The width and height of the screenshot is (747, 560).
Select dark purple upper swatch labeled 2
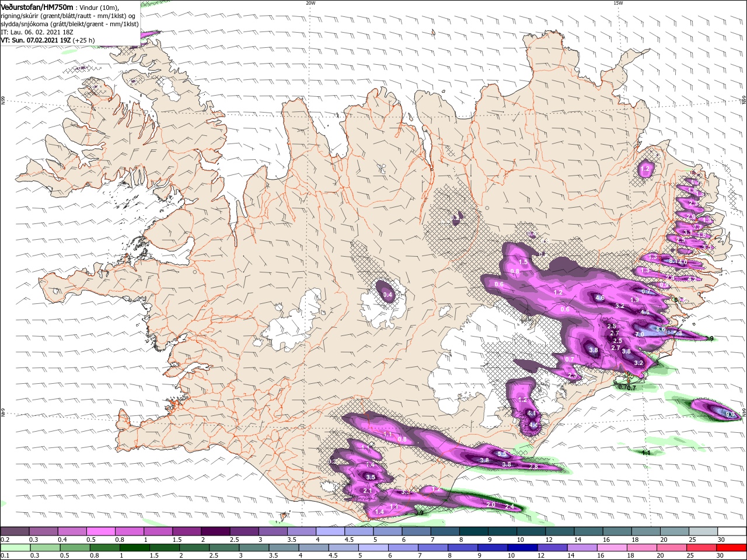click(x=215, y=531)
